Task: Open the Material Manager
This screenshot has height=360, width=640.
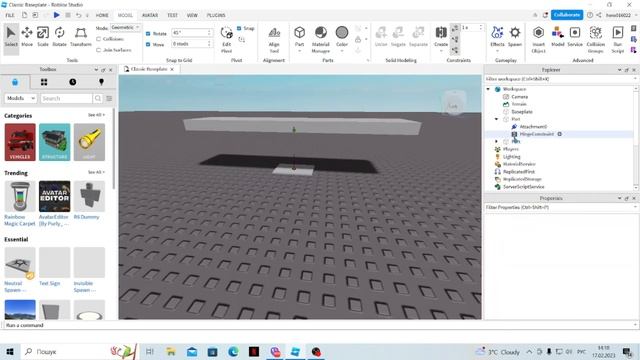Action: click(x=321, y=39)
